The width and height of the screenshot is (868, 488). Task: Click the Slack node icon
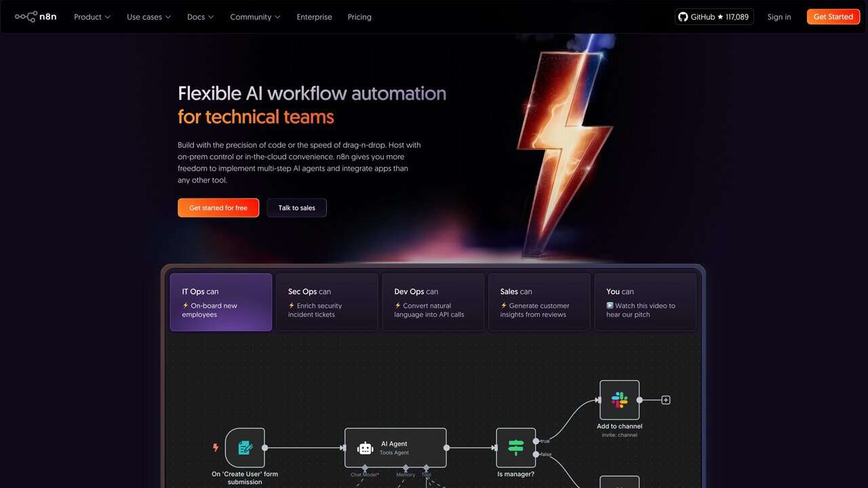click(619, 400)
